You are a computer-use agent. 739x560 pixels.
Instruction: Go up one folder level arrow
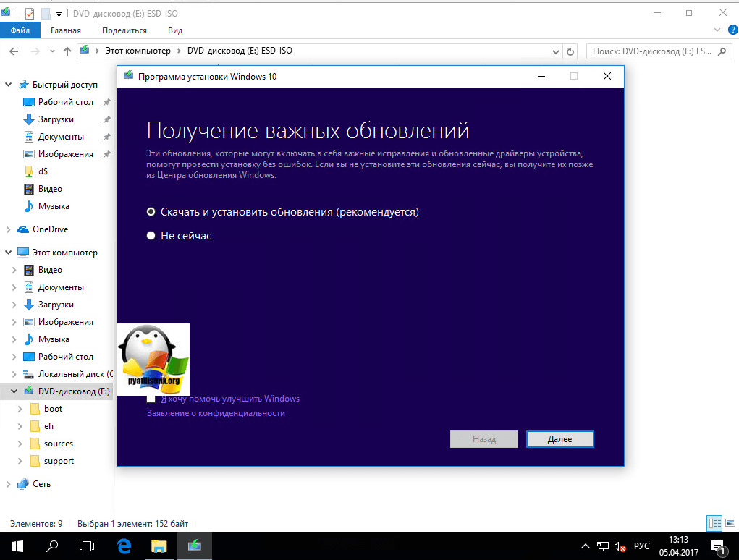67,51
